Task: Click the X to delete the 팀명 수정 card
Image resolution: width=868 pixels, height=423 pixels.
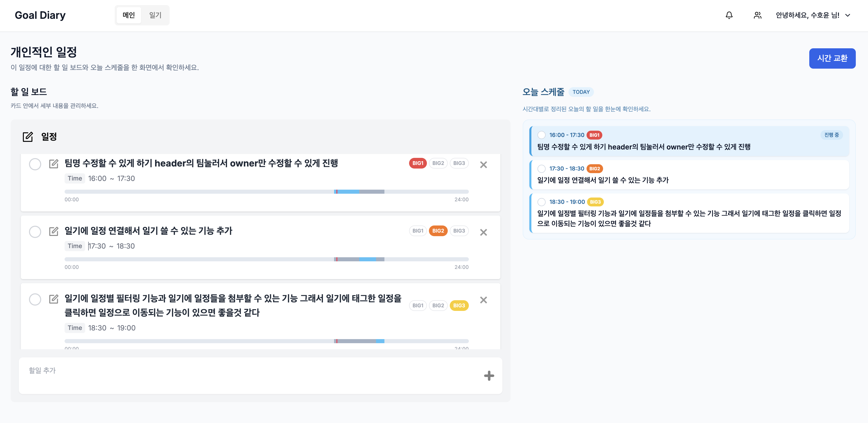Action: [484, 165]
